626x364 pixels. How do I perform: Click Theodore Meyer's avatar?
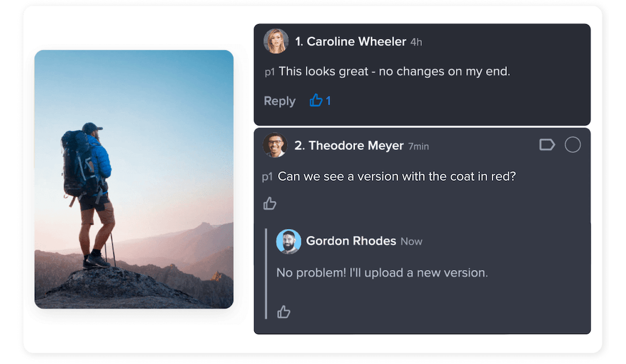(276, 145)
